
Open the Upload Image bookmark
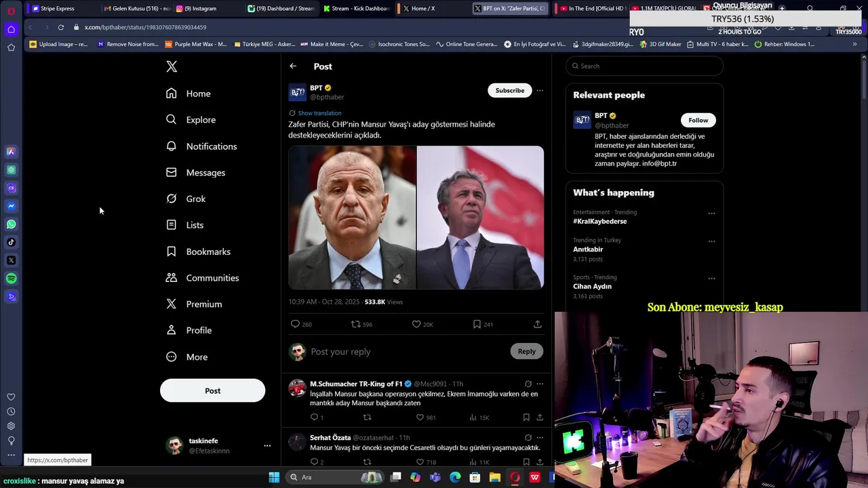point(58,44)
